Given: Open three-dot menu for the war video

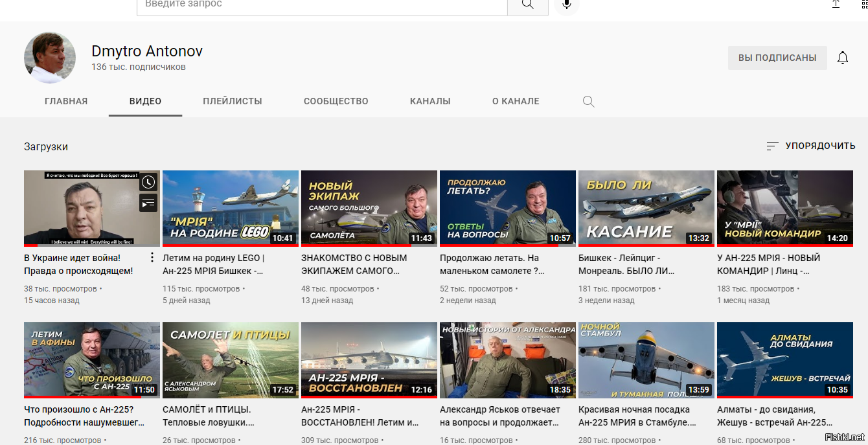Looking at the screenshot, I should coord(152,257).
